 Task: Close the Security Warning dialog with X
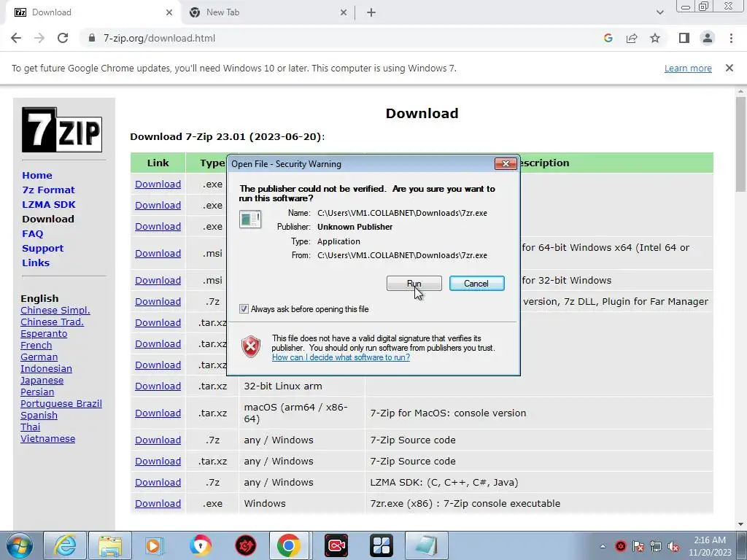tap(506, 164)
